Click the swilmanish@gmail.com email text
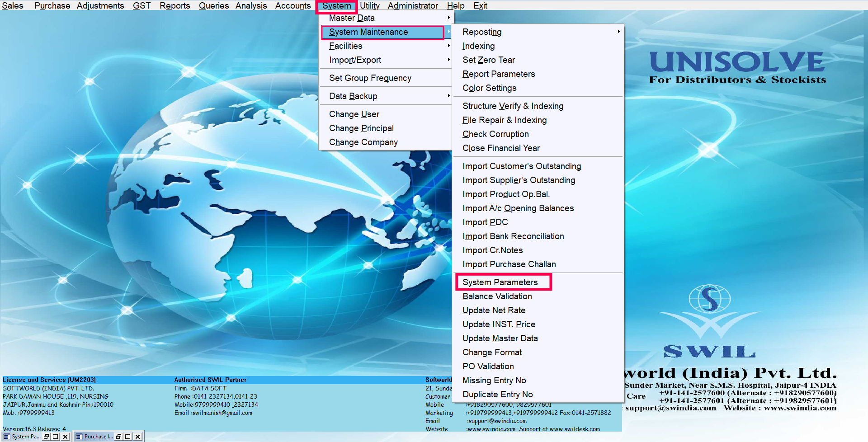The image size is (868, 442). (222, 413)
